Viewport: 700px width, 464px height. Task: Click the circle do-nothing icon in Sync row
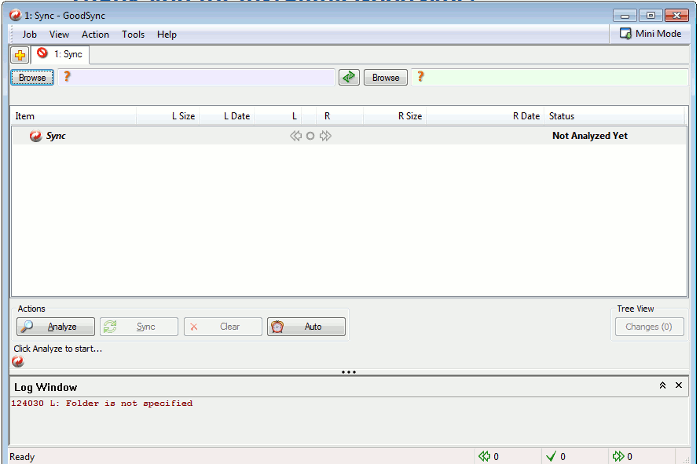pyautogui.click(x=310, y=136)
